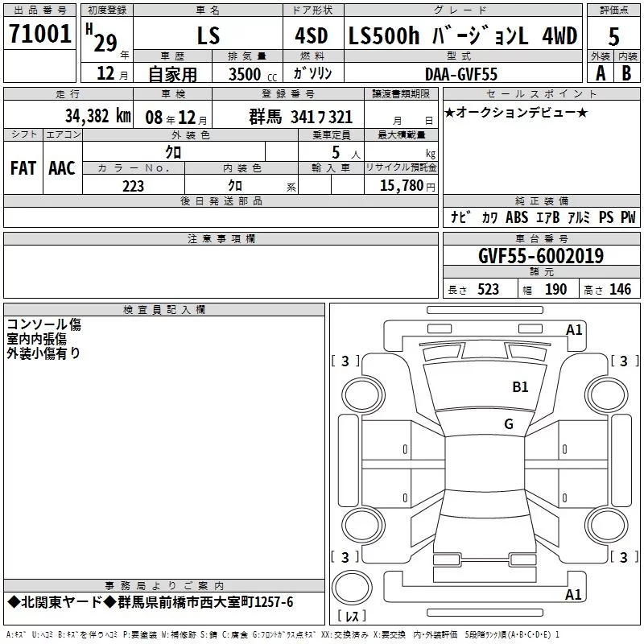The width and height of the screenshot is (644, 644).
Task: Select the inspector note 外装小傷有り
Action: tap(43, 353)
